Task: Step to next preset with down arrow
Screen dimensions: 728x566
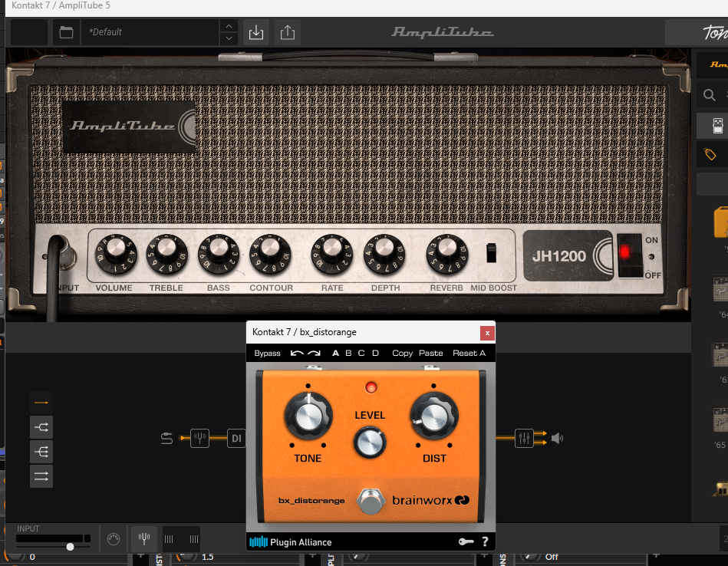Action: [x=229, y=38]
